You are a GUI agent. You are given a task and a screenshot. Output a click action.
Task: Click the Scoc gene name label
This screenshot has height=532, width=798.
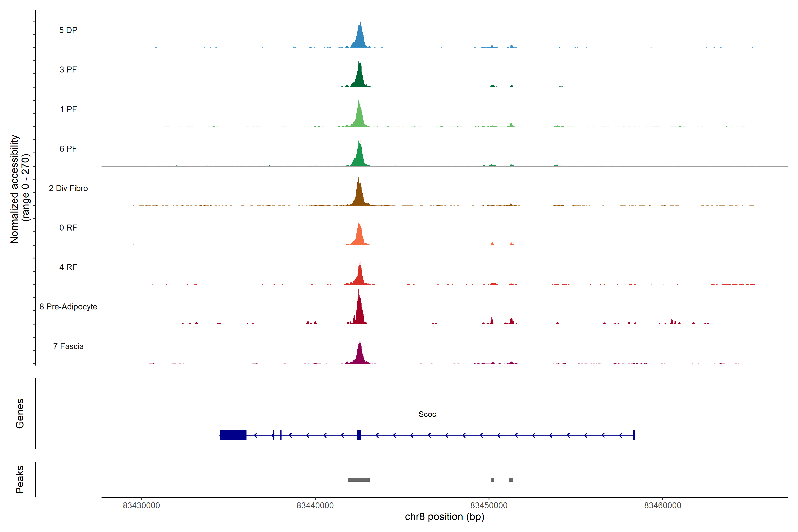click(427, 414)
